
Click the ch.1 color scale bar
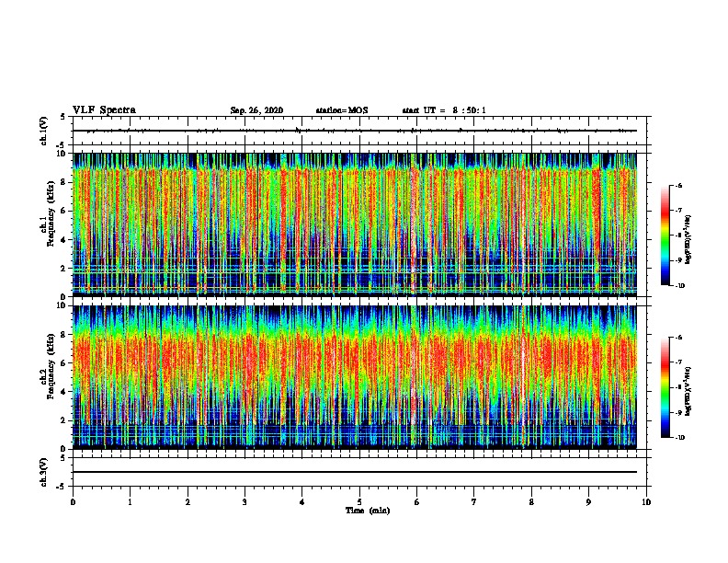coord(665,236)
